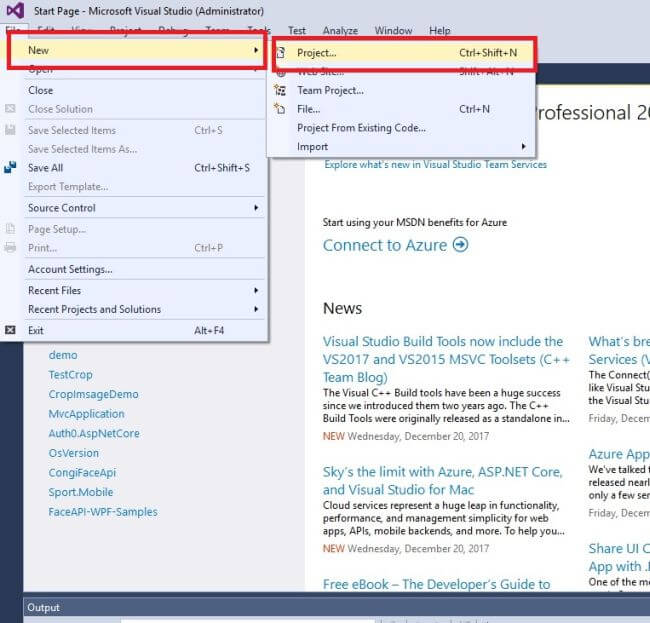
Task: Expand the New submenu arrow
Action: pos(256,50)
